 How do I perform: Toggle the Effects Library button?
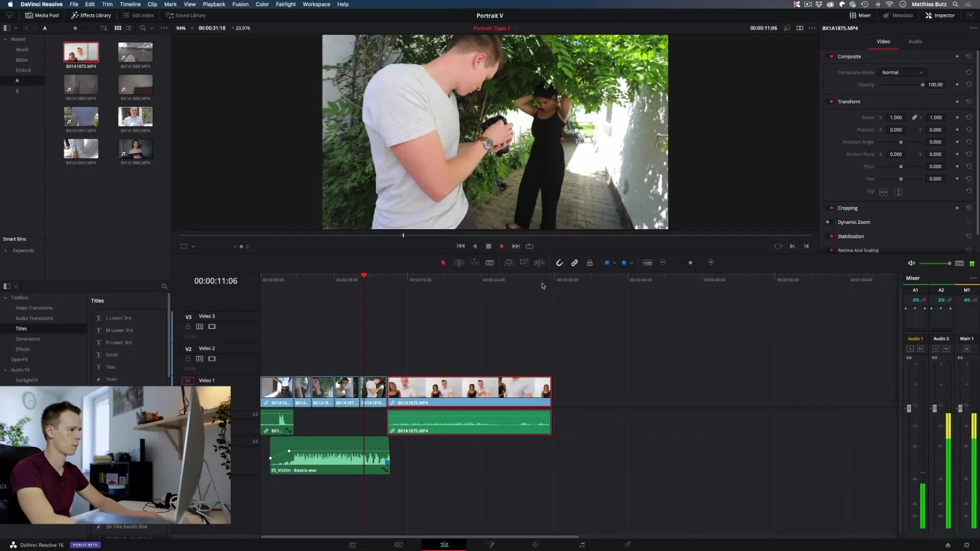pos(91,15)
